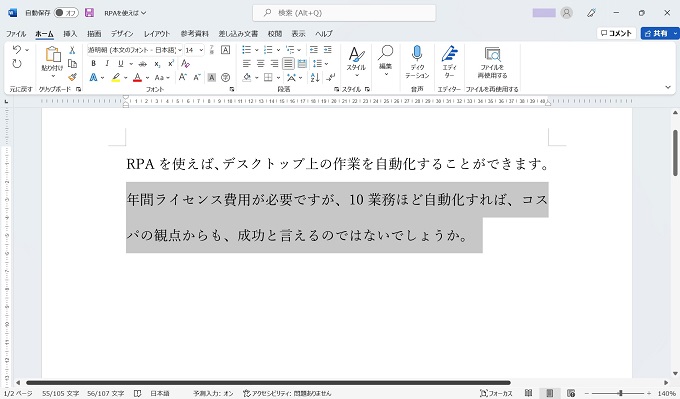Apply subscript formatting

point(157,64)
